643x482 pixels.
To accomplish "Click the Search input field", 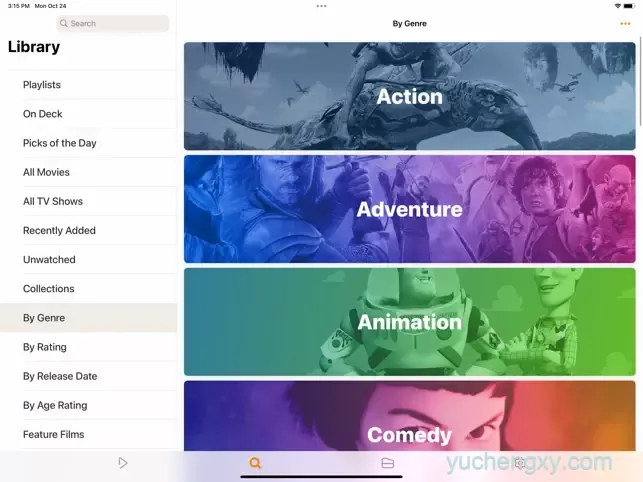I will pyautogui.click(x=113, y=23).
